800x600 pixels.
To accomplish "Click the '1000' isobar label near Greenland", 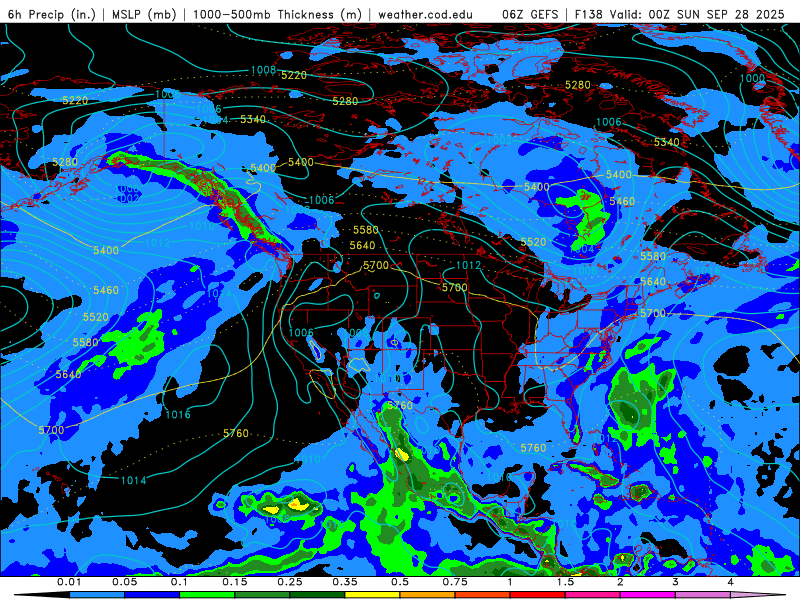I will point(752,78).
